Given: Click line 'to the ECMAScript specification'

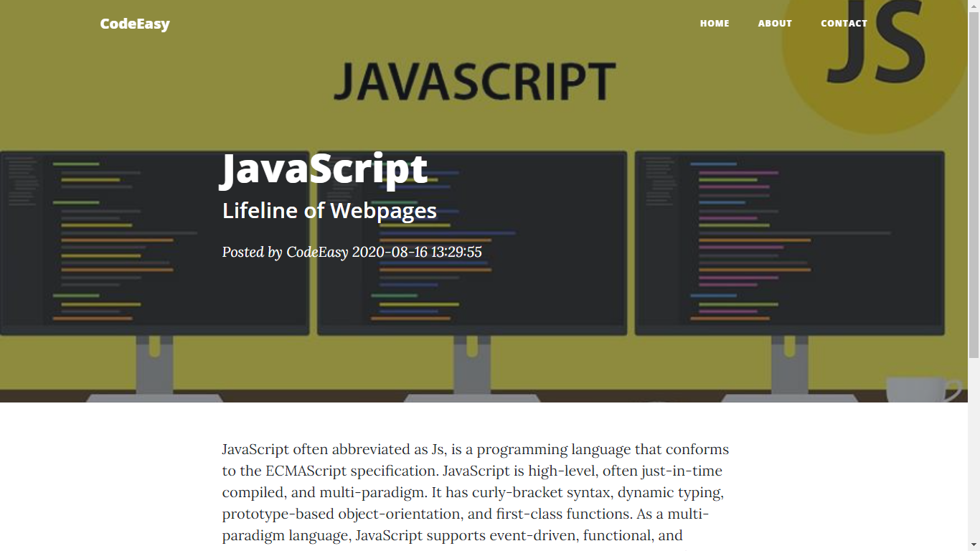Looking at the screenshot, I should 472,471.
